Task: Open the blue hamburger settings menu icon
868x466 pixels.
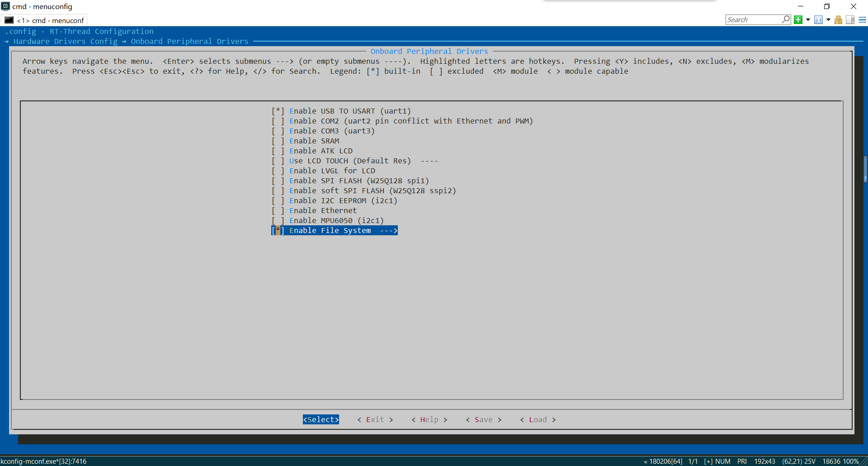Action: [x=862, y=19]
